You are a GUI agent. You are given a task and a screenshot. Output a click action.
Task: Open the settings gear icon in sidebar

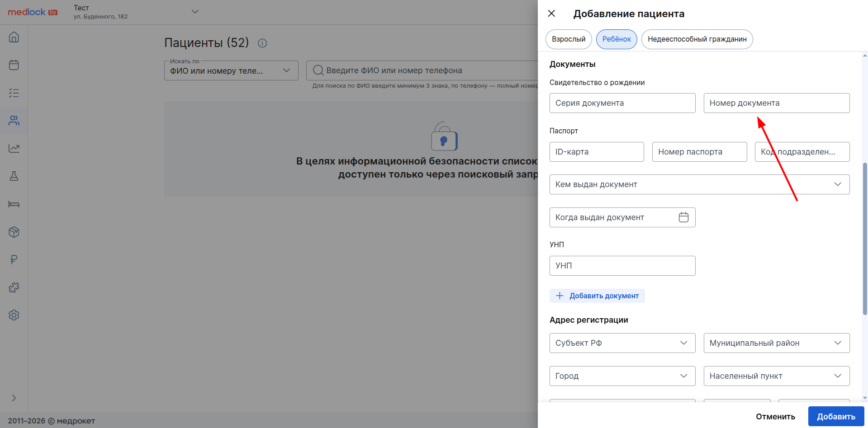coord(14,315)
